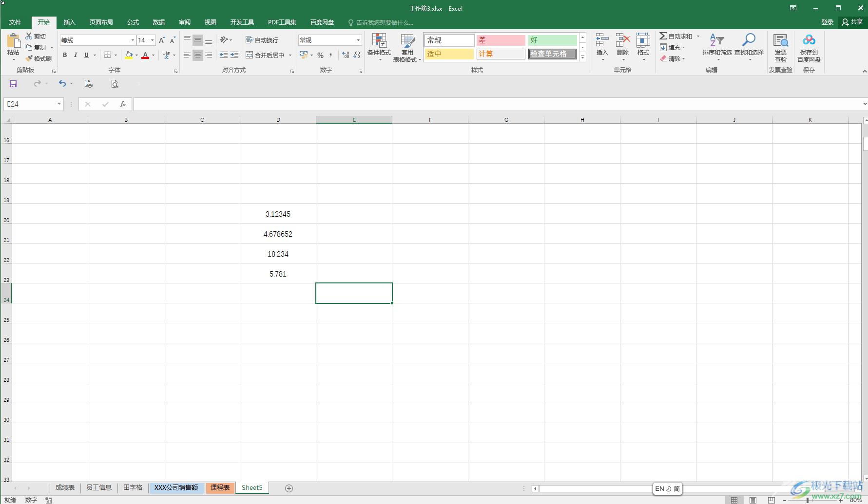Click the Delete cells icon

(623, 40)
